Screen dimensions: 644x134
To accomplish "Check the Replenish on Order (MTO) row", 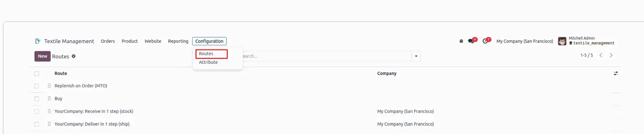I will [x=37, y=86].
